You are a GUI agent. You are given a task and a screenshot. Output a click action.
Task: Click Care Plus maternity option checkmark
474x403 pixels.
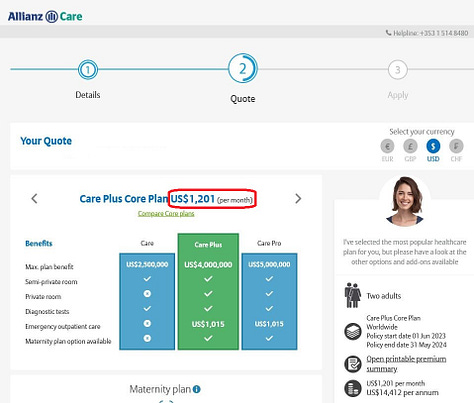(208, 338)
